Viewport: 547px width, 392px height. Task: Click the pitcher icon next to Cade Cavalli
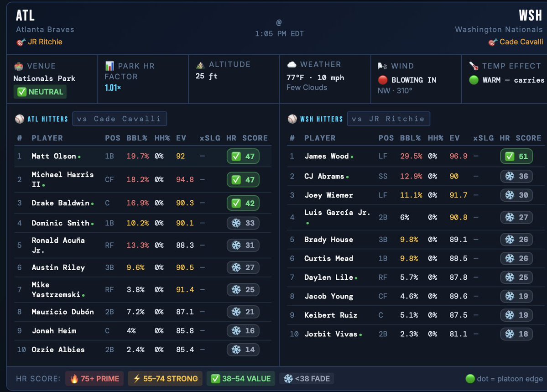[493, 42]
